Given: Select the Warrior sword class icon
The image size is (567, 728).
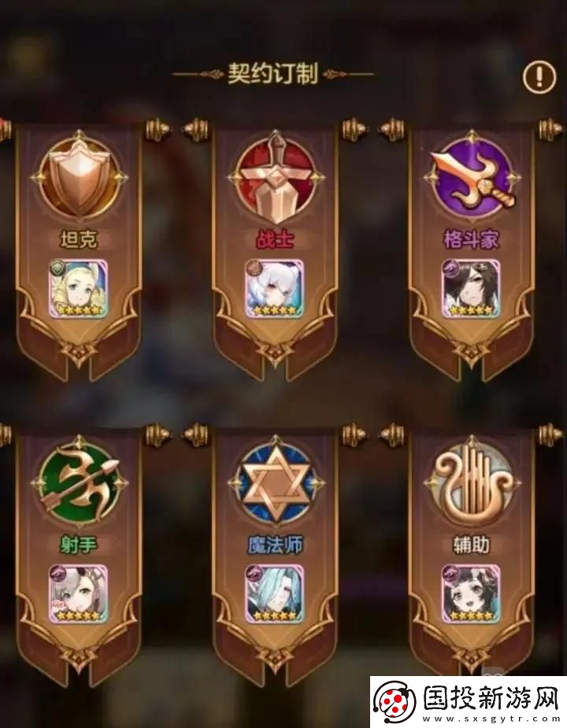Looking at the screenshot, I should (x=276, y=179).
